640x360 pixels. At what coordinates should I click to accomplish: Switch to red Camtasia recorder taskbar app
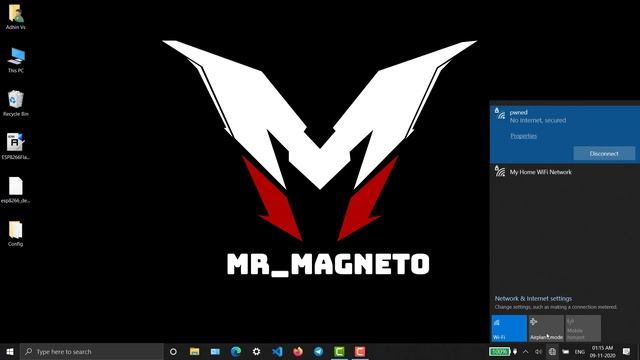[x=360, y=351]
